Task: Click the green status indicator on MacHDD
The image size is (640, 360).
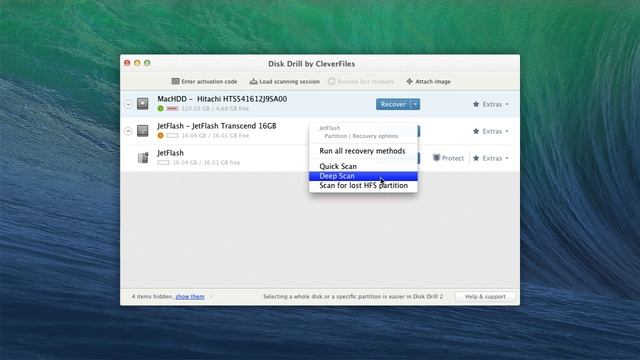Action: pyautogui.click(x=160, y=109)
